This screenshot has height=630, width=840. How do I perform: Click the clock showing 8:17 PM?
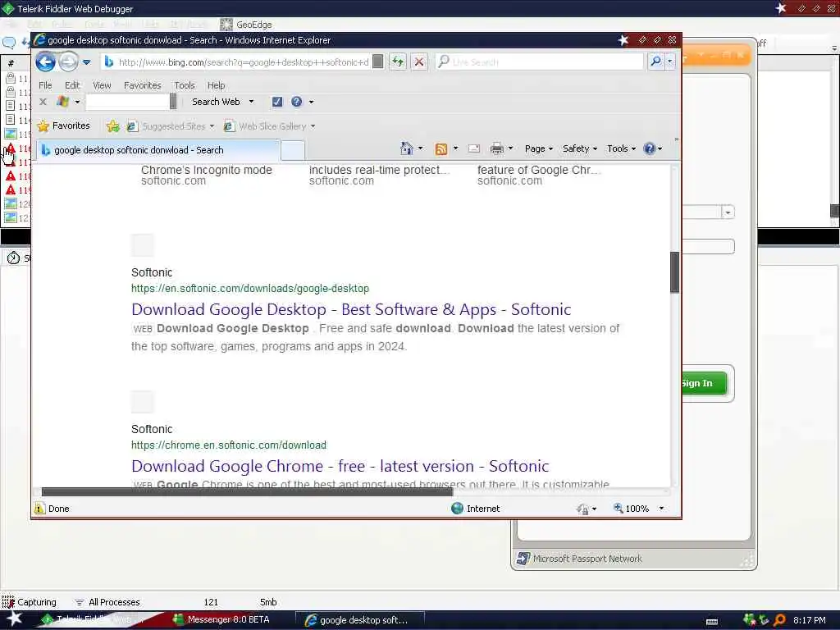(x=809, y=620)
